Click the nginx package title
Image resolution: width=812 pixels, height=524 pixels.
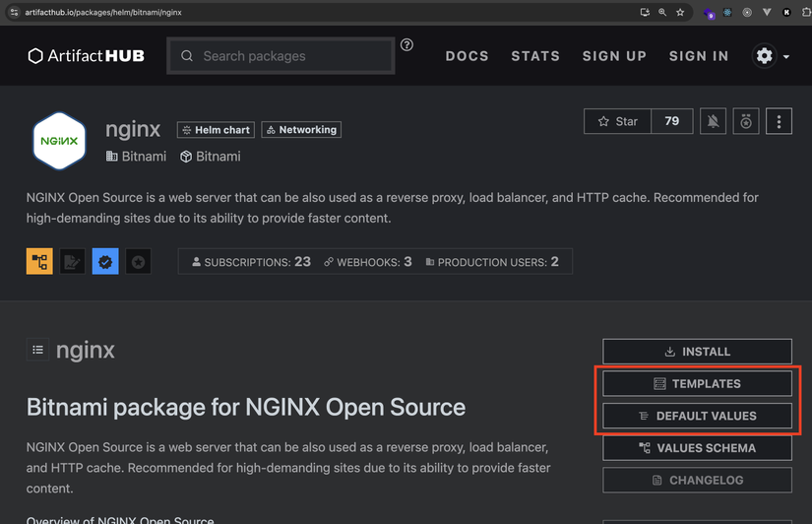pos(133,130)
